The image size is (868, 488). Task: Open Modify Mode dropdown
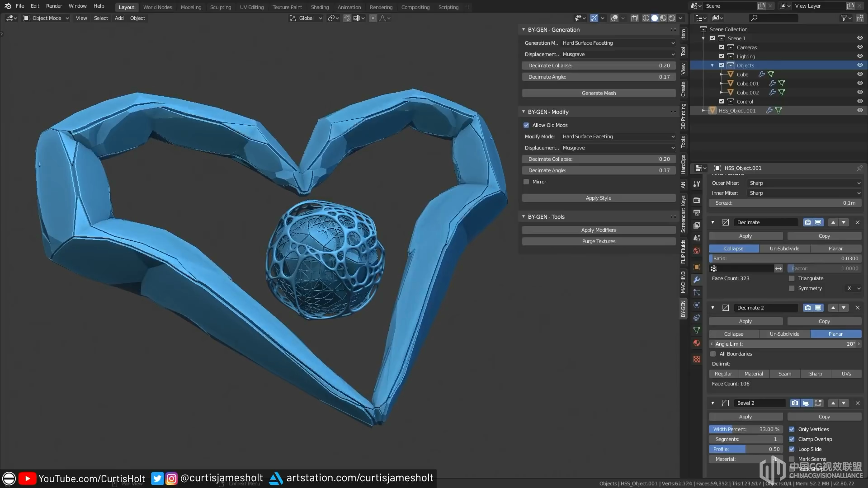(618, 136)
